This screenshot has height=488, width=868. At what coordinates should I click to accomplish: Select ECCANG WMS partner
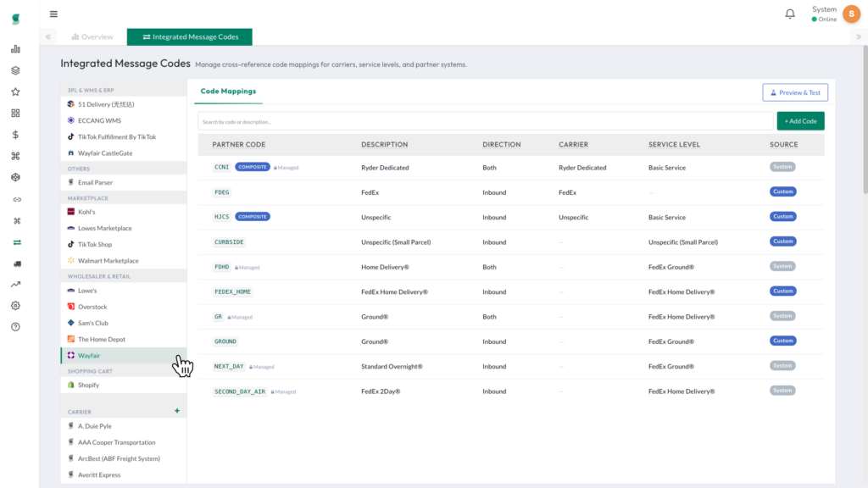(124, 120)
